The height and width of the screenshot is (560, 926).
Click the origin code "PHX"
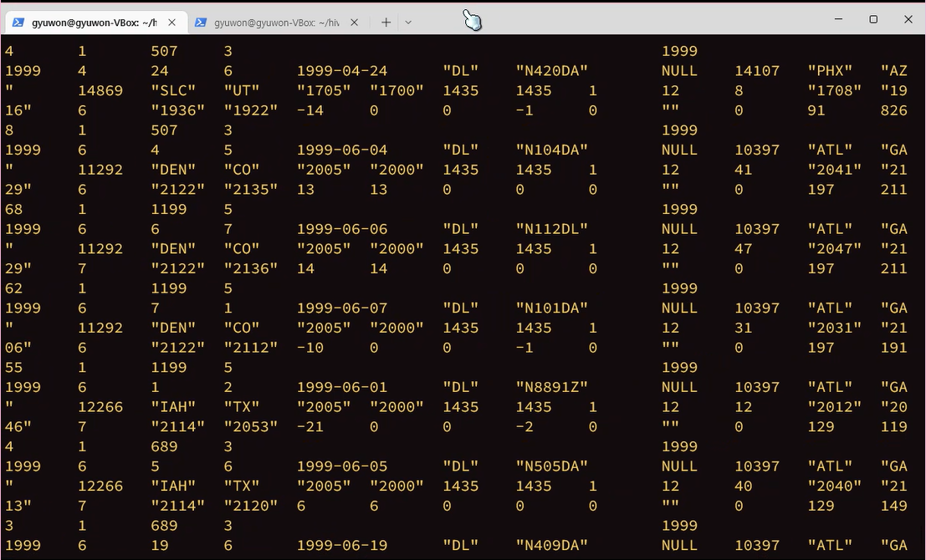(830, 71)
